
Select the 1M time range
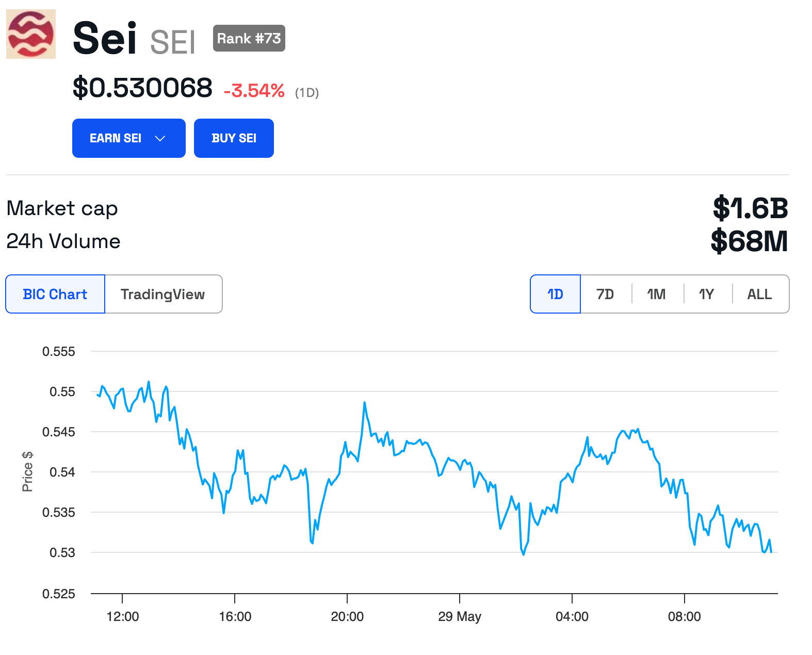(x=656, y=294)
